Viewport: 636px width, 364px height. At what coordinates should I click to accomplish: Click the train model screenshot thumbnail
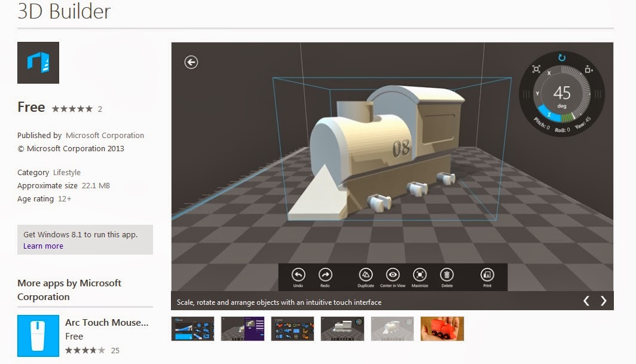(342, 328)
